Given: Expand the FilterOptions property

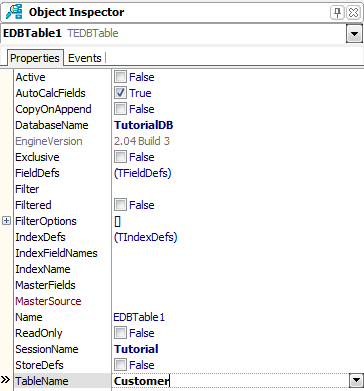Looking at the screenshot, I should [6, 221].
